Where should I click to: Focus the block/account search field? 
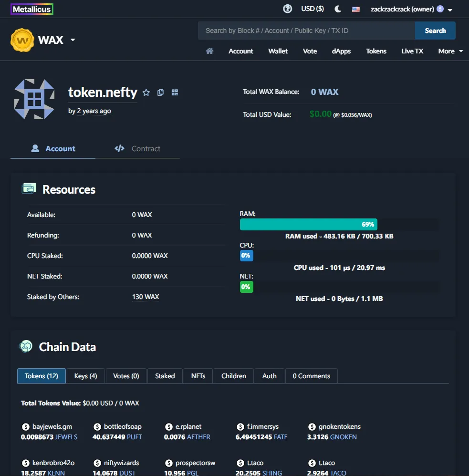306,31
